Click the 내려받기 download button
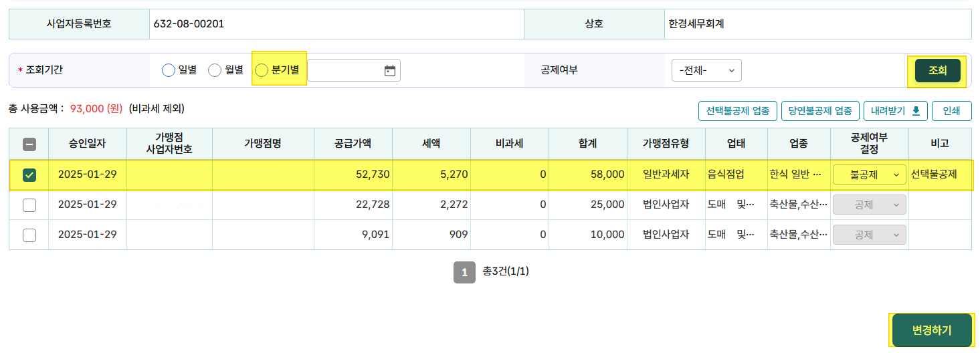The image size is (980, 353). pos(896,111)
